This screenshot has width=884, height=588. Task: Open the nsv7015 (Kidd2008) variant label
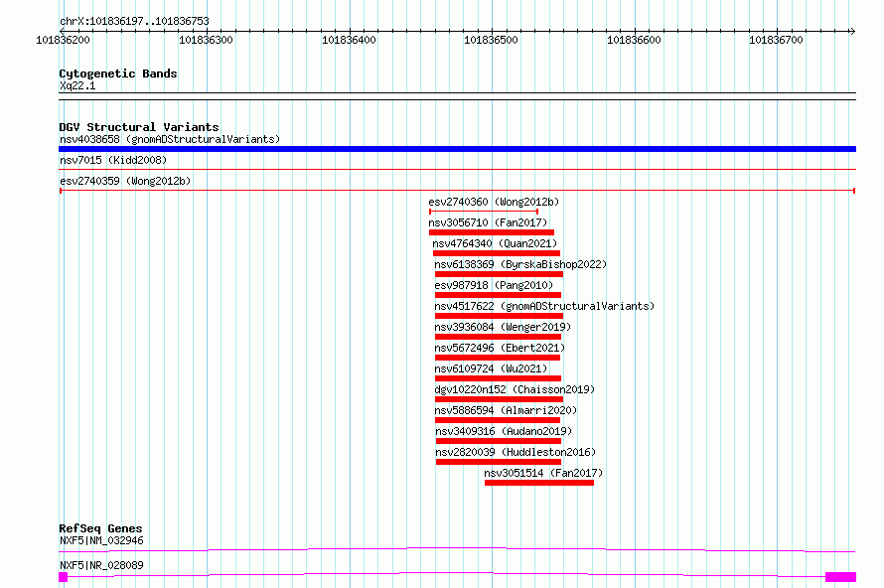[113, 160]
